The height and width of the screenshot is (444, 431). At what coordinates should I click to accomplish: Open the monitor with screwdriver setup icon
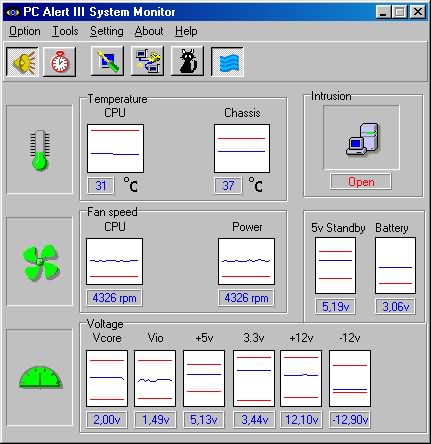click(107, 61)
